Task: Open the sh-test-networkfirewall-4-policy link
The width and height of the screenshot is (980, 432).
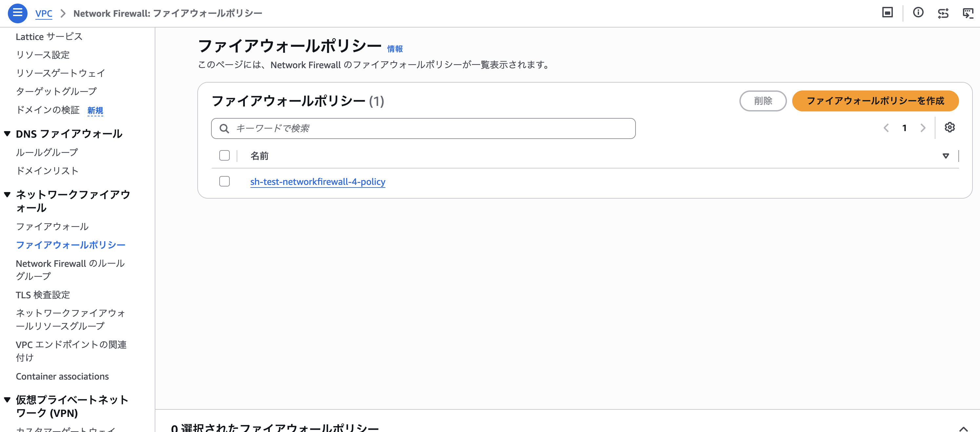Action: click(318, 182)
